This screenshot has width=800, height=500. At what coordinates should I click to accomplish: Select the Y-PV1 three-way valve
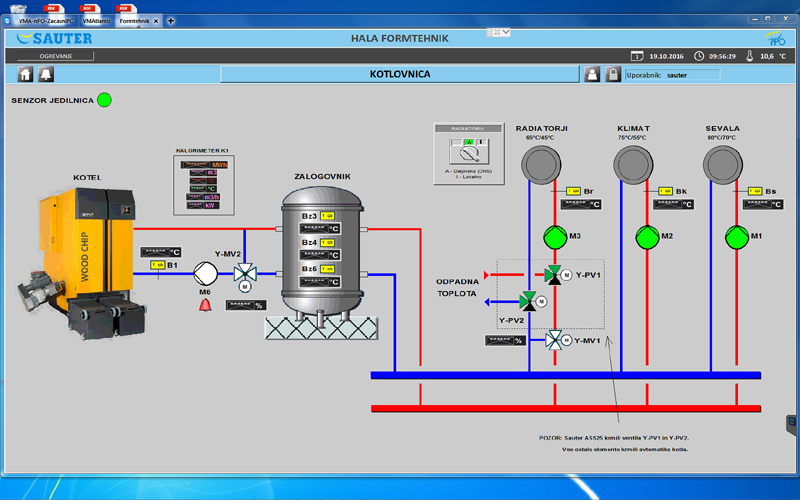click(x=556, y=275)
